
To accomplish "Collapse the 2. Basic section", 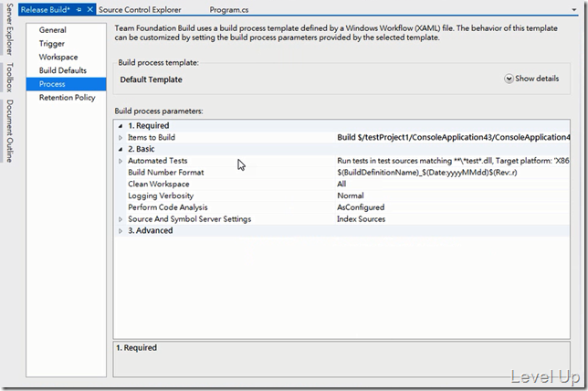I will 121,149.
